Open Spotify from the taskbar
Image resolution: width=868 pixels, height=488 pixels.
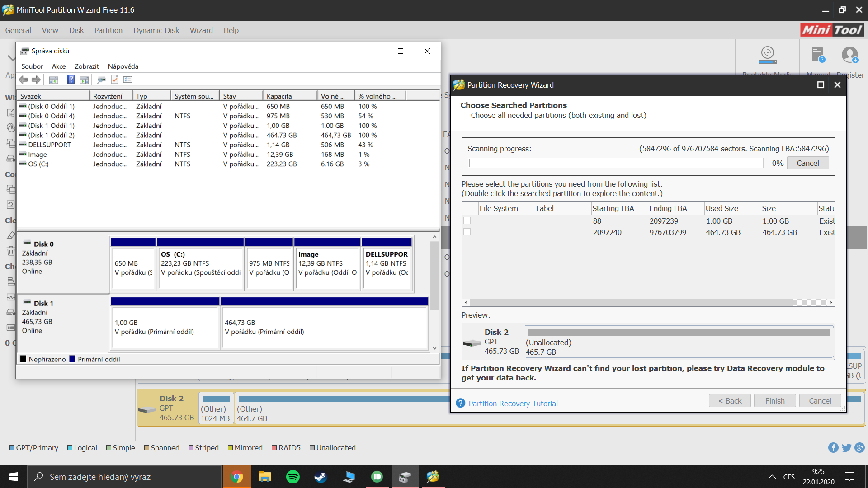(x=293, y=477)
